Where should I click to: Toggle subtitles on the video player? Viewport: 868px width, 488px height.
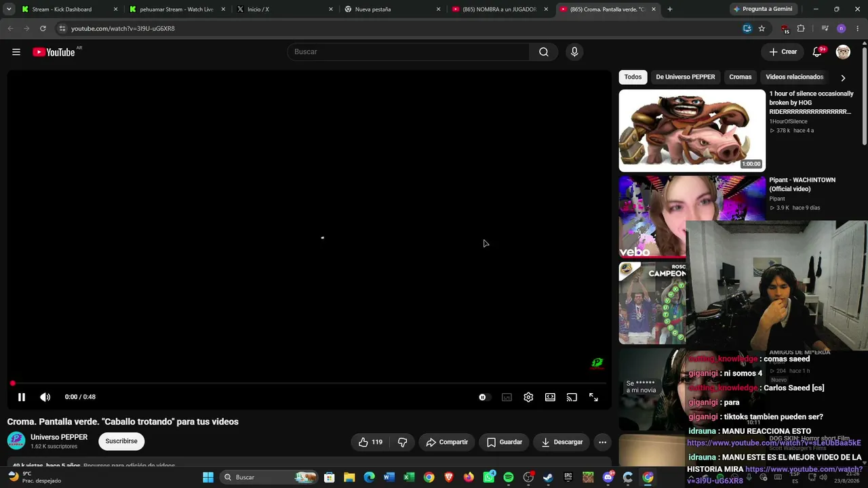coord(507,397)
